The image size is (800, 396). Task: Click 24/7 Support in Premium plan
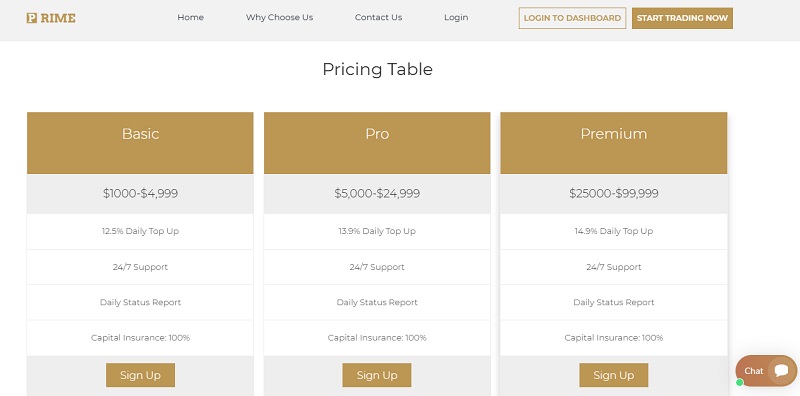coord(614,267)
